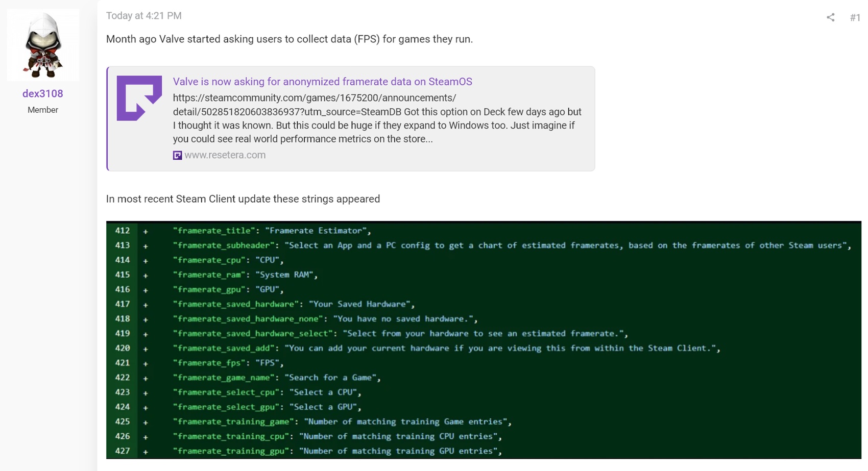Click dex3108's hooded avatar image
868x471 pixels.
pos(43,45)
